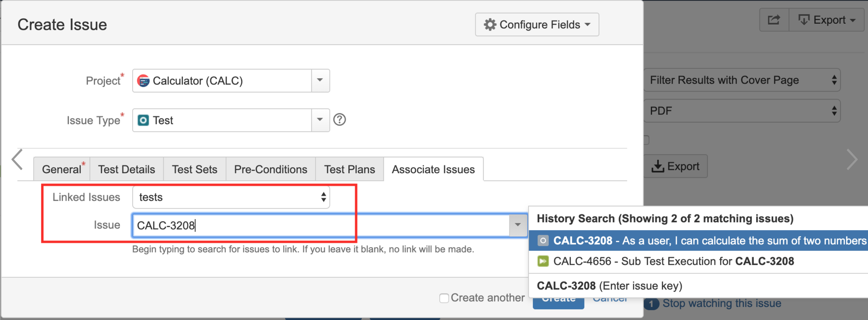Screen dimensions: 868x320
Task: Expand the Issue Type dropdown arrow
Action: (320, 120)
